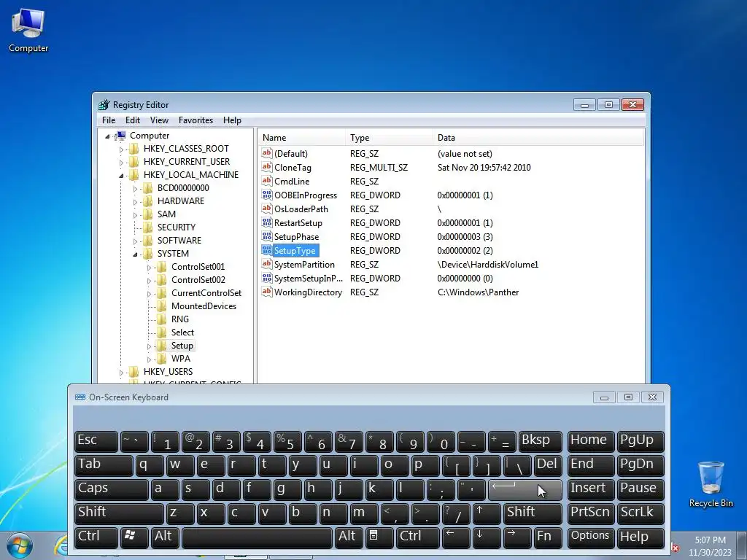Viewport: 747px width, 560px height.
Task: Open the Help menu in Registry Editor
Action: point(232,120)
